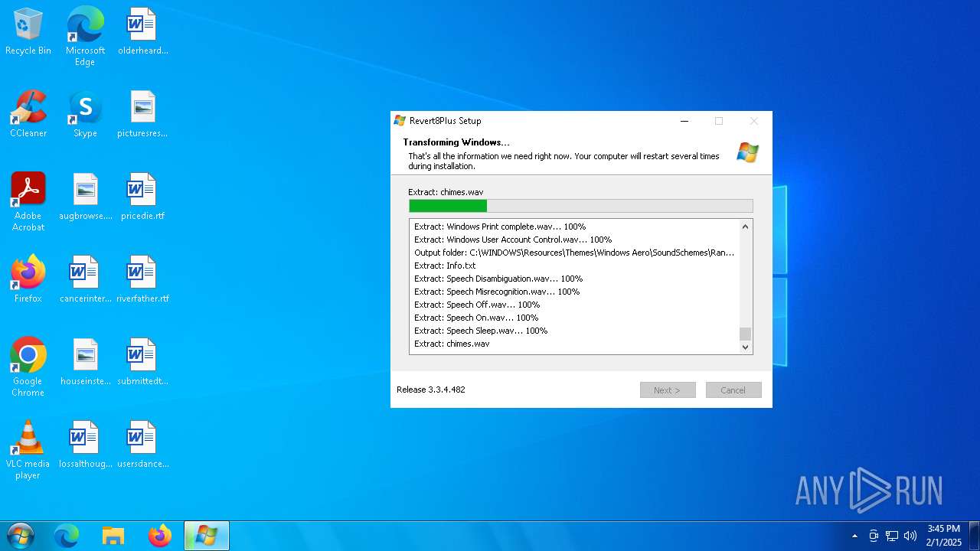
Task: Select the houseinste image file icon
Action: click(85, 363)
